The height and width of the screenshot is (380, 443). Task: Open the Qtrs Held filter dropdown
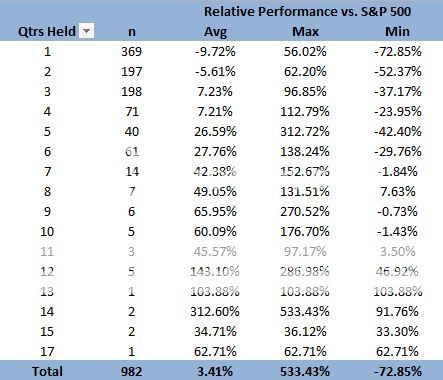point(87,31)
